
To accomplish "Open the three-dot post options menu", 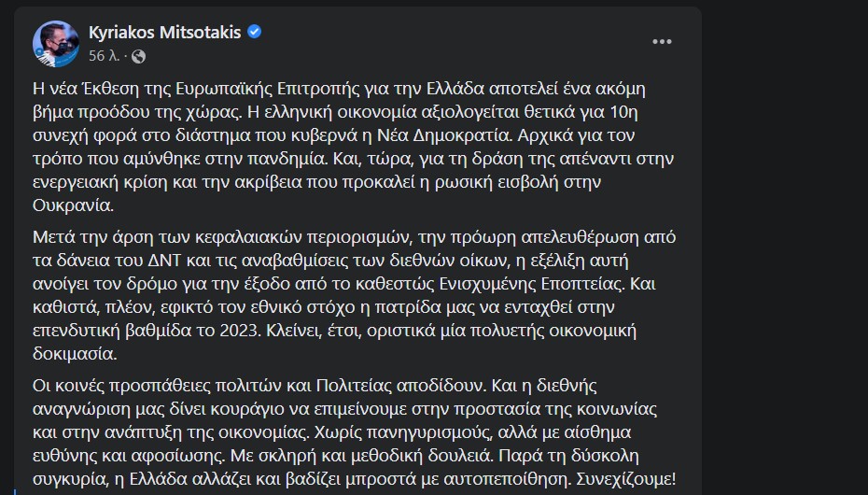I will click(x=662, y=42).
